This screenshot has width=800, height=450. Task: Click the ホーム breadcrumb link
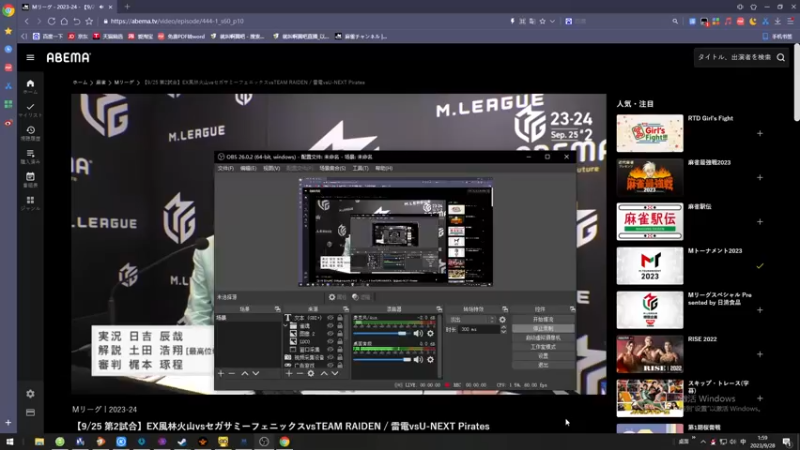[80, 83]
